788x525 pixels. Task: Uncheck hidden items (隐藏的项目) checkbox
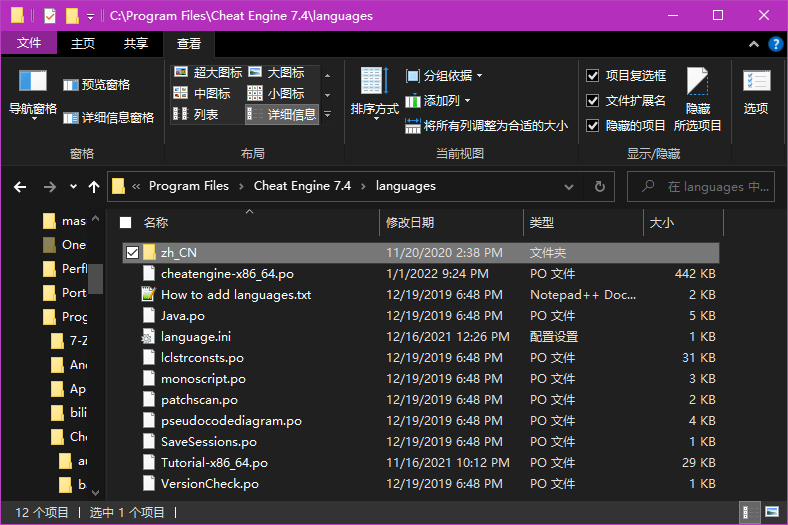tap(593, 126)
